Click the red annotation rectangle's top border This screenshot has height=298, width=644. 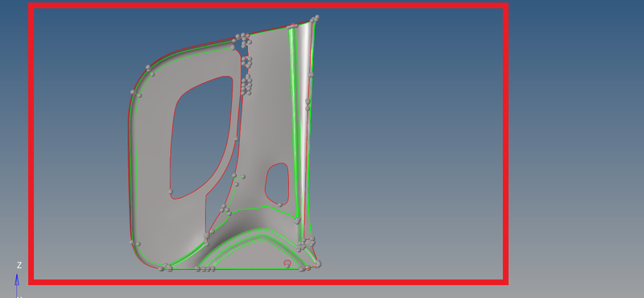(x=269, y=6)
